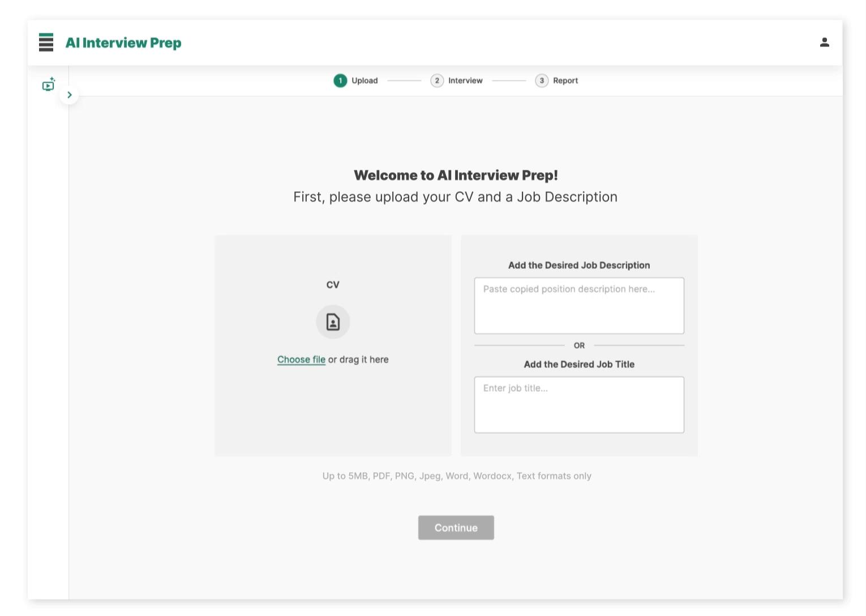Focus the Enter job title field
Image resolution: width=866 pixels, height=616 pixels.
click(579, 405)
